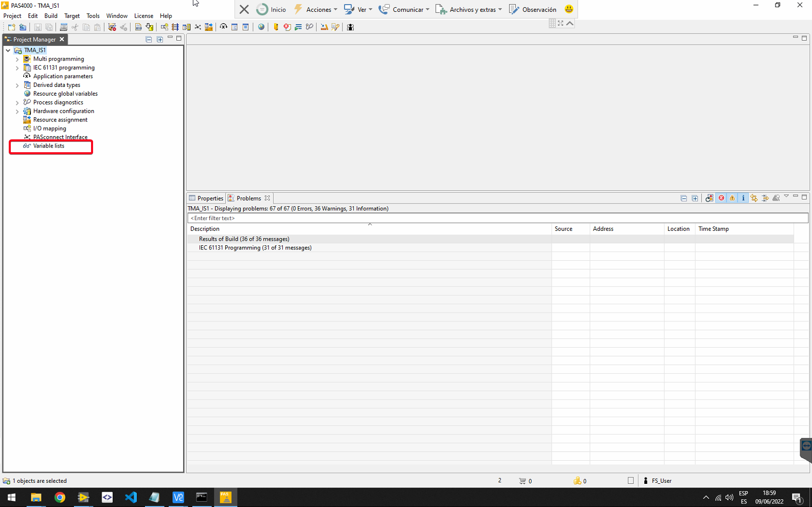Click the Save toolbar icon

coord(38,27)
